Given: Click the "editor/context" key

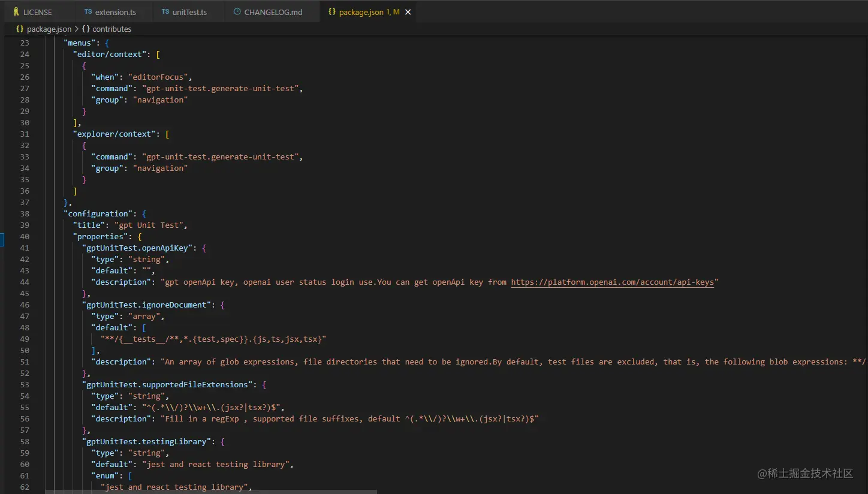Looking at the screenshot, I should click(109, 54).
